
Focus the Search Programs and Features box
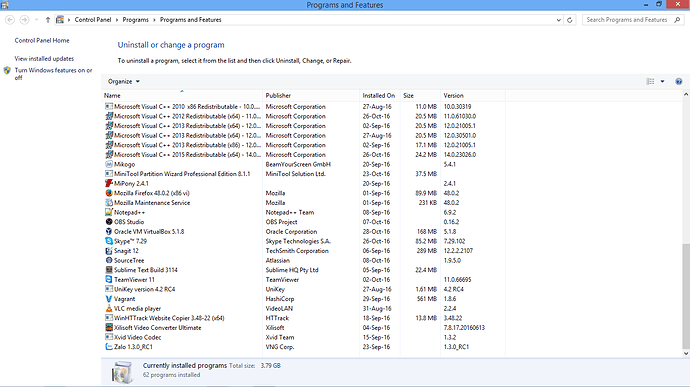pyautogui.click(x=629, y=20)
